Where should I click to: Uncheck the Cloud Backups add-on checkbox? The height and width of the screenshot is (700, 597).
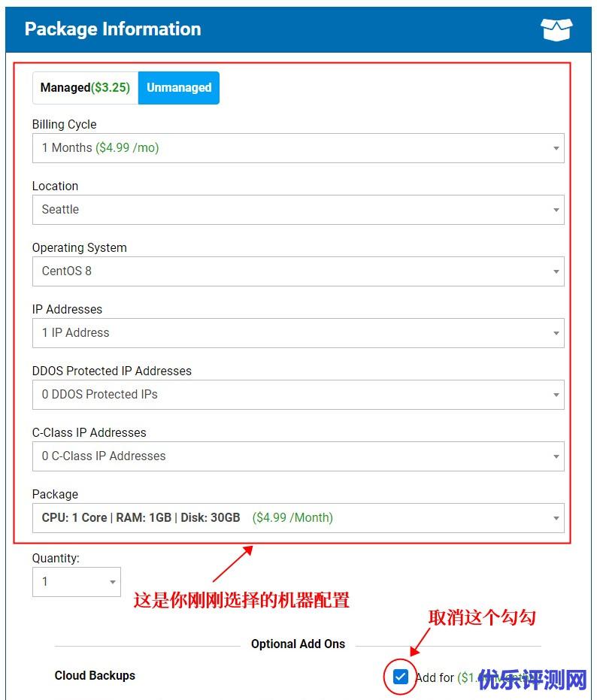point(401,677)
